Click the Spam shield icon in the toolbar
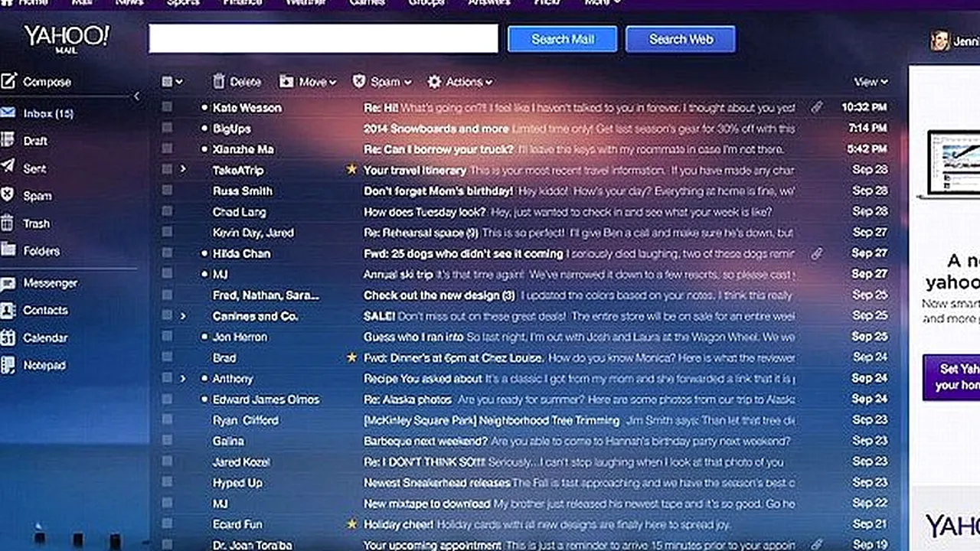 coord(358,82)
